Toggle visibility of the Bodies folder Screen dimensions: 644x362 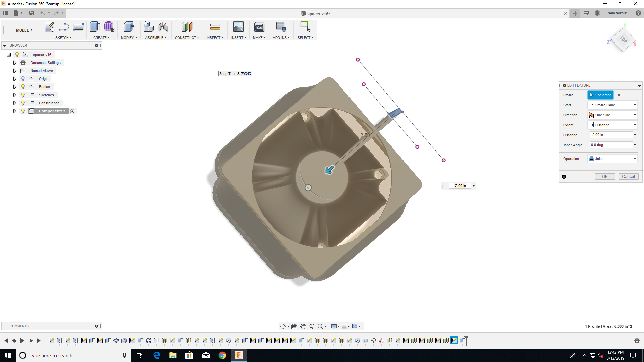tap(23, 86)
